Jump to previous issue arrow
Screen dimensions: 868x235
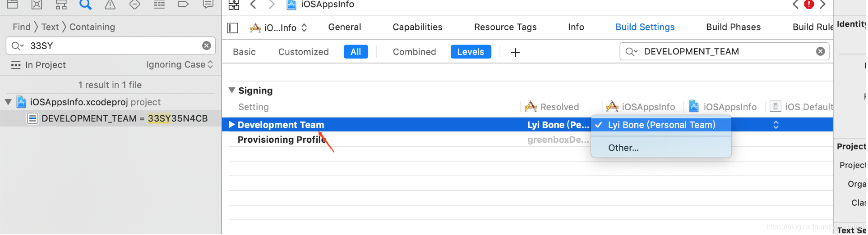(796, 5)
